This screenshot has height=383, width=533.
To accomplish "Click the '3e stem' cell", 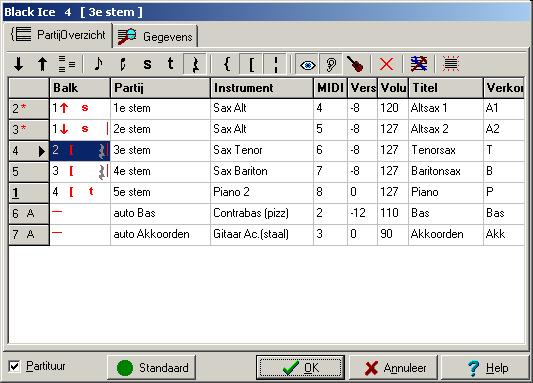I will coord(160,151).
